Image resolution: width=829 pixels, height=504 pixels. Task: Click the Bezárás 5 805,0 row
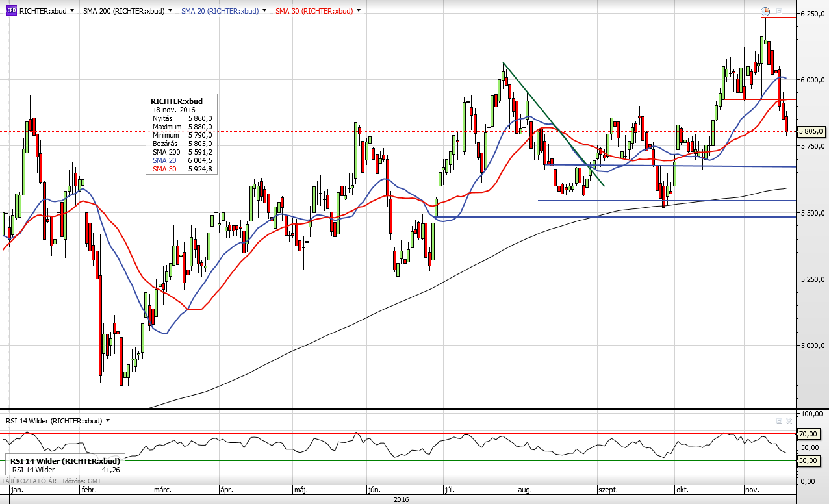[182, 144]
